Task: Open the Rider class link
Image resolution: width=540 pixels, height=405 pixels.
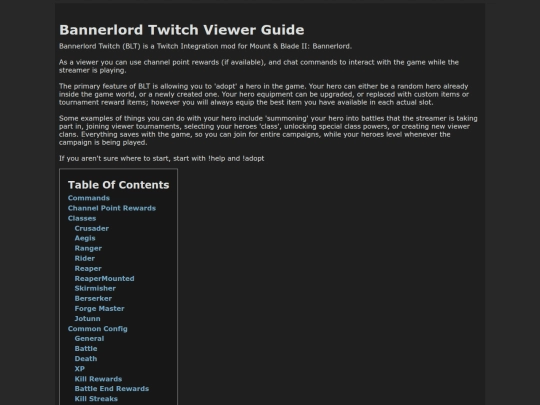Action: pos(84,258)
